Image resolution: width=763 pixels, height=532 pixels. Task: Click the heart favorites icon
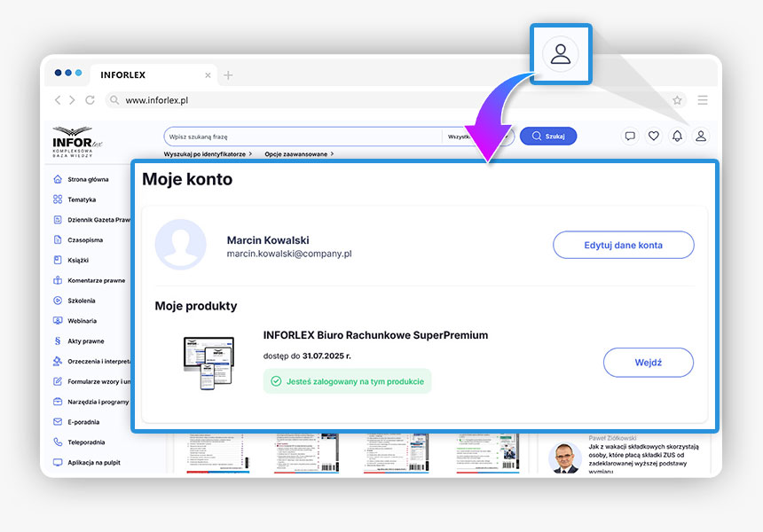(x=654, y=136)
